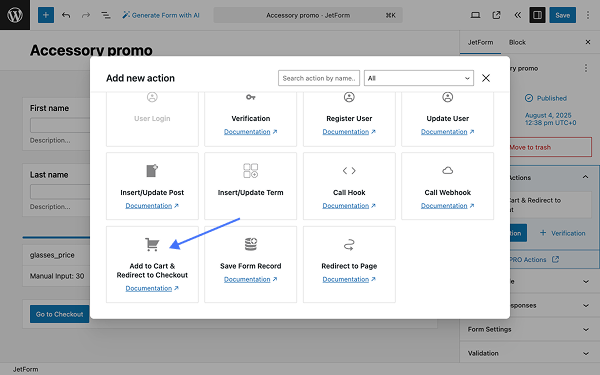Click the August 4, 2025 publish date

click(x=550, y=119)
